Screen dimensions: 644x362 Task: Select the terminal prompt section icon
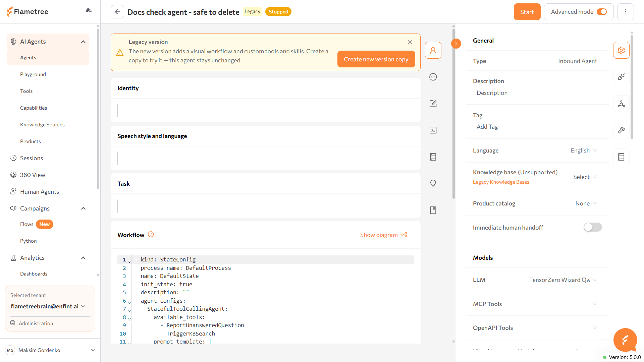[433, 130]
